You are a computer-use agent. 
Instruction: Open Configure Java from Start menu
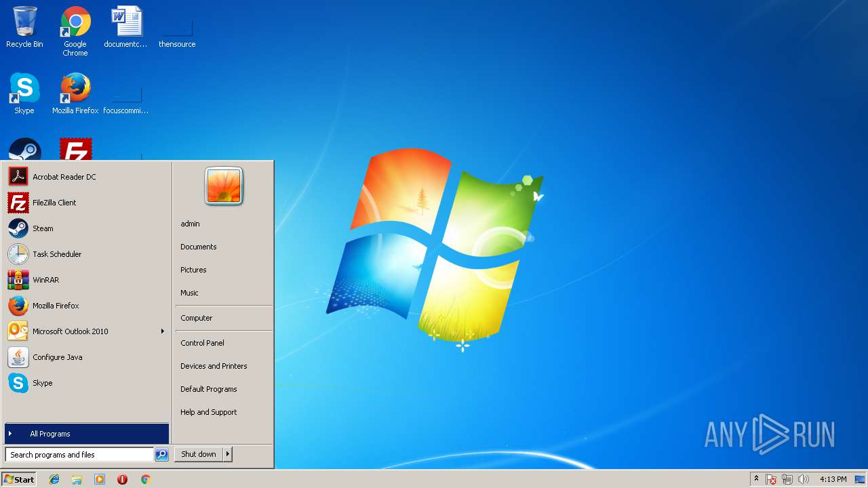(86, 357)
